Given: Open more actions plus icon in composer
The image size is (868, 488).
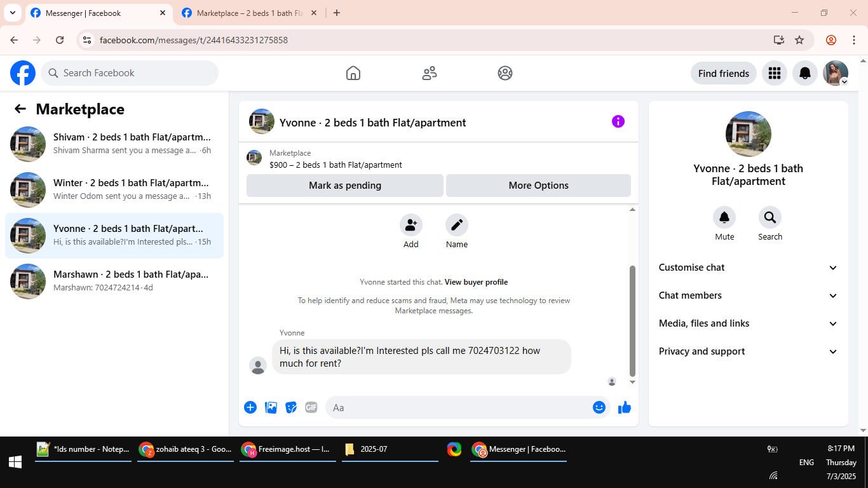Looking at the screenshot, I should (x=250, y=407).
